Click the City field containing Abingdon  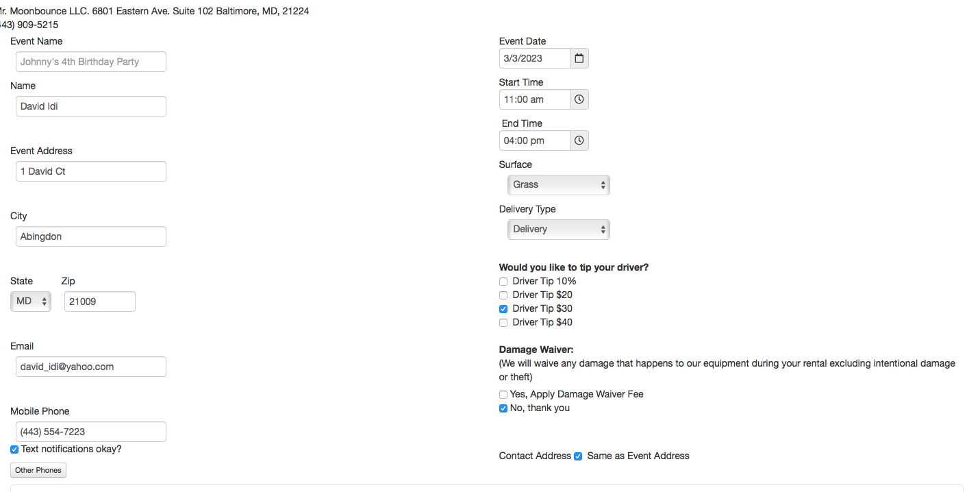(x=90, y=236)
